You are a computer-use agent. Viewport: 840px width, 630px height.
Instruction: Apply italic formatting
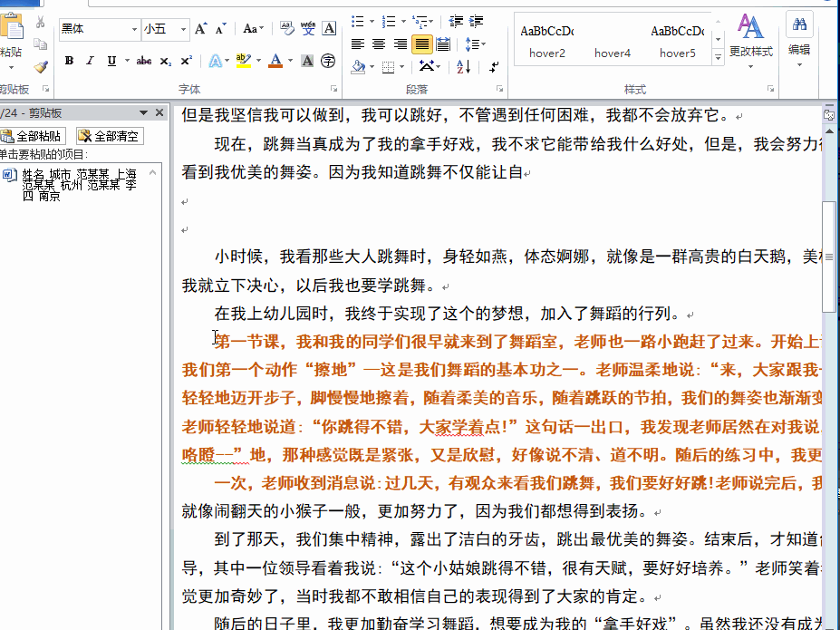pos(91,60)
